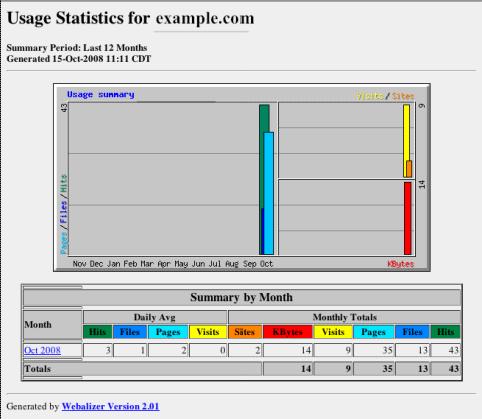Follow the Webalizer Version 2.01 link
This screenshot has width=482, height=419.
[x=110, y=406]
